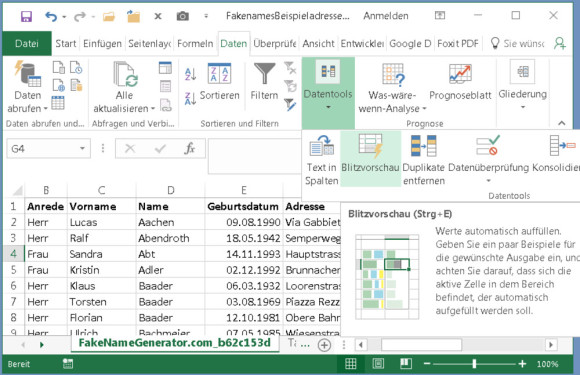Click into the formula bar

click(254, 156)
